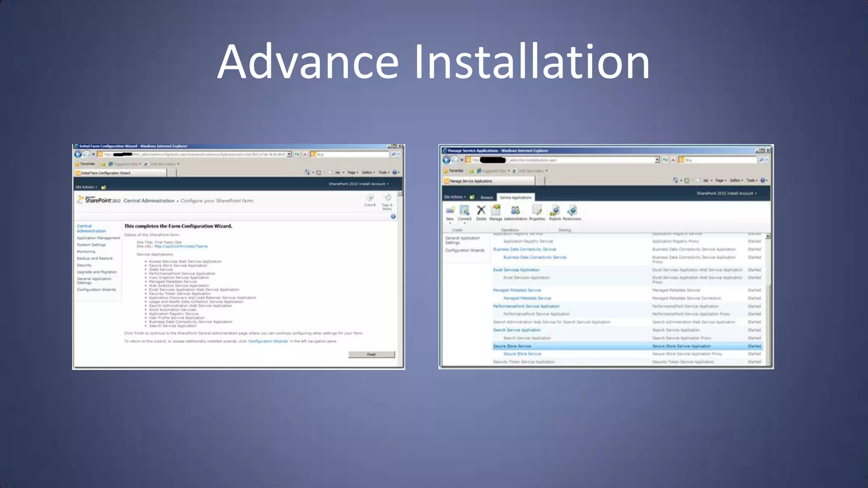
Task: Click search magnifier in Farm Configuration Wizard window
Action: [393, 154]
